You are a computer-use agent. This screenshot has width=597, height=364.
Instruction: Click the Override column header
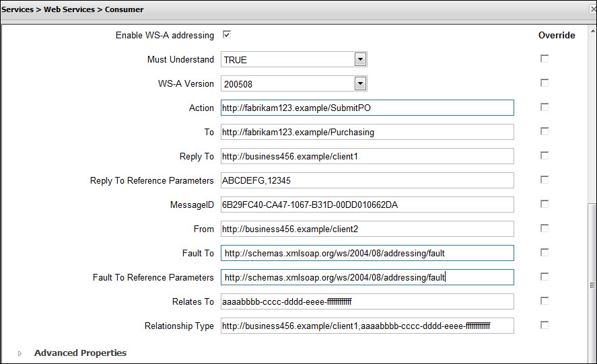[x=557, y=36]
